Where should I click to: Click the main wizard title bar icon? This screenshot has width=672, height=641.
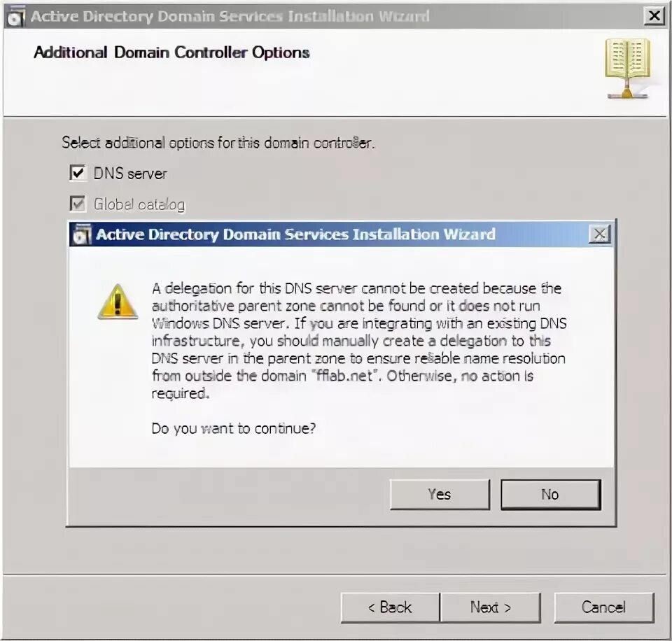(16, 17)
